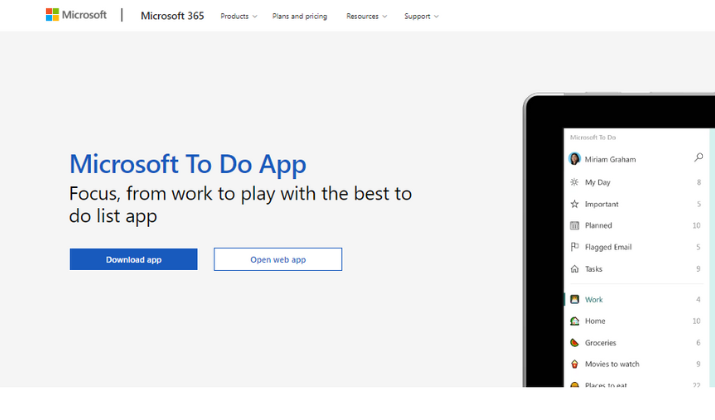Open the Planned list label

click(598, 225)
